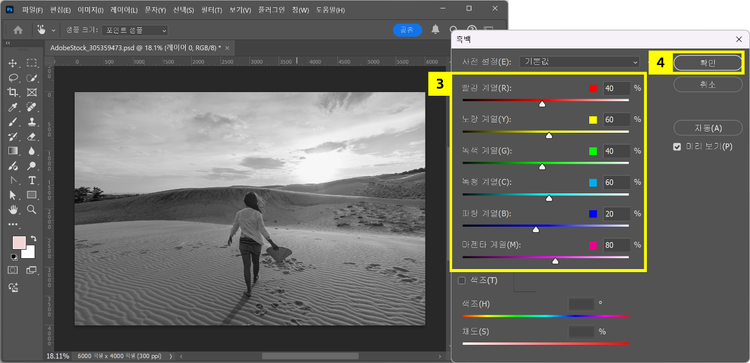
Task: Open the 샘플 크기 sample size dropdown
Action: [135, 30]
